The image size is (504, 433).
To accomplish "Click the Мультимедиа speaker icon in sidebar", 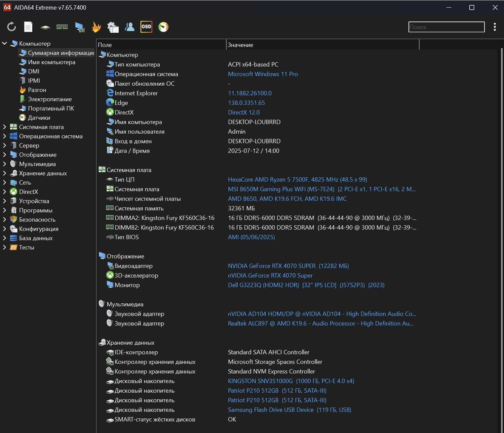I will [x=14, y=164].
